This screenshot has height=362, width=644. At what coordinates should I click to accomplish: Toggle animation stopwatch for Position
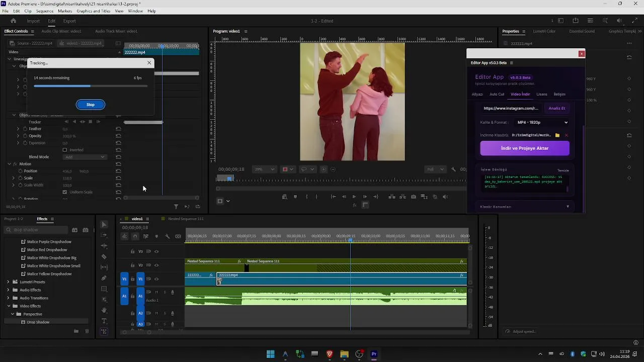tap(20, 171)
